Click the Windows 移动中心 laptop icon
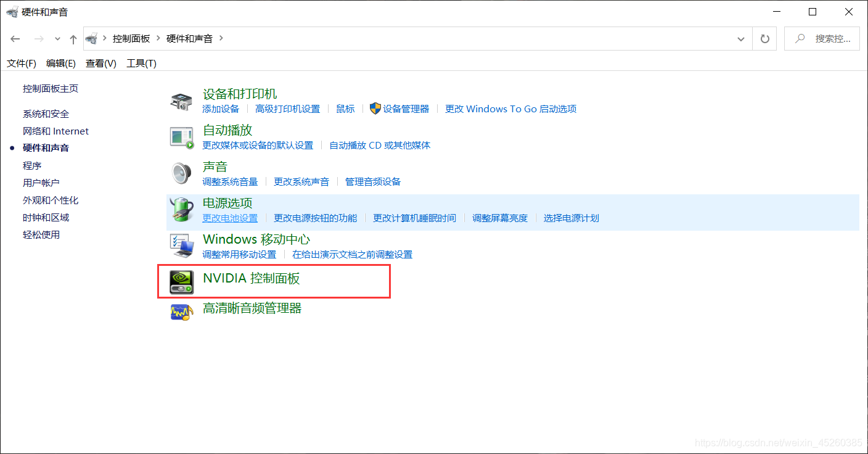This screenshot has width=868, height=454. point(181,246)
